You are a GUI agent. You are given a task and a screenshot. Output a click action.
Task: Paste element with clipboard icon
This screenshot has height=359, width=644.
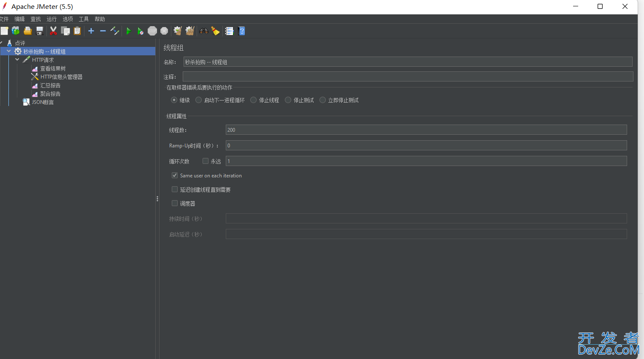click(77, 31)
